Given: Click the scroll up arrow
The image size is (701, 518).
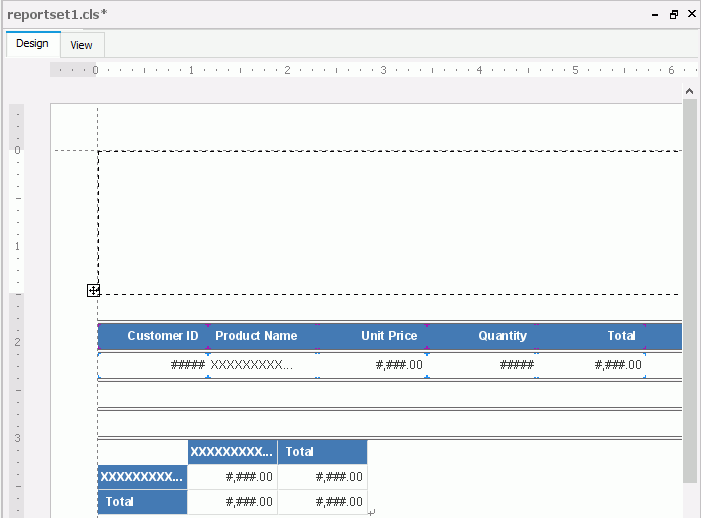Looking at the screenshot, I should [x=689, y=90].
